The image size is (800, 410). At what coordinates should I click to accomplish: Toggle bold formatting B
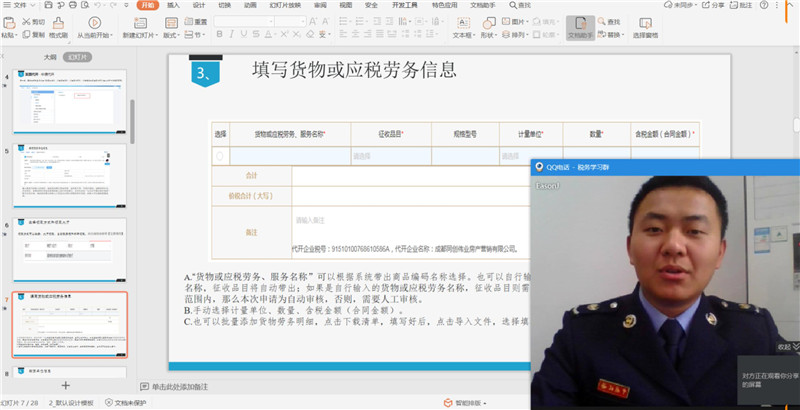(219, 34)
